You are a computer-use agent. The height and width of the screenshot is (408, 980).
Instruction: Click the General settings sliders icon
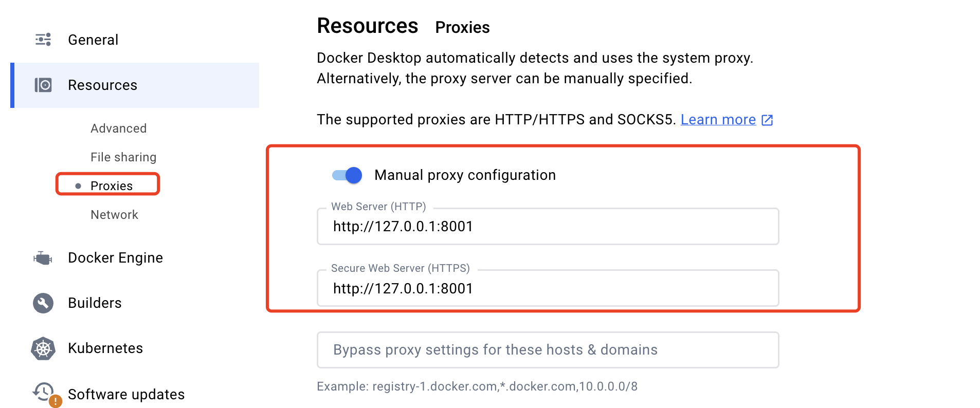click(x=43, y=40)
